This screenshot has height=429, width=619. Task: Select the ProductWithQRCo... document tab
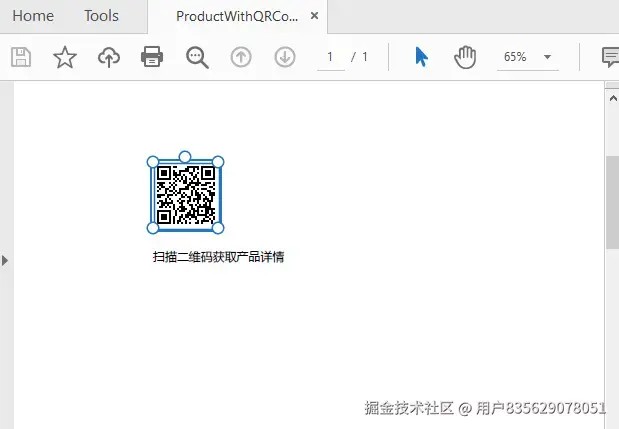(237, 16)
